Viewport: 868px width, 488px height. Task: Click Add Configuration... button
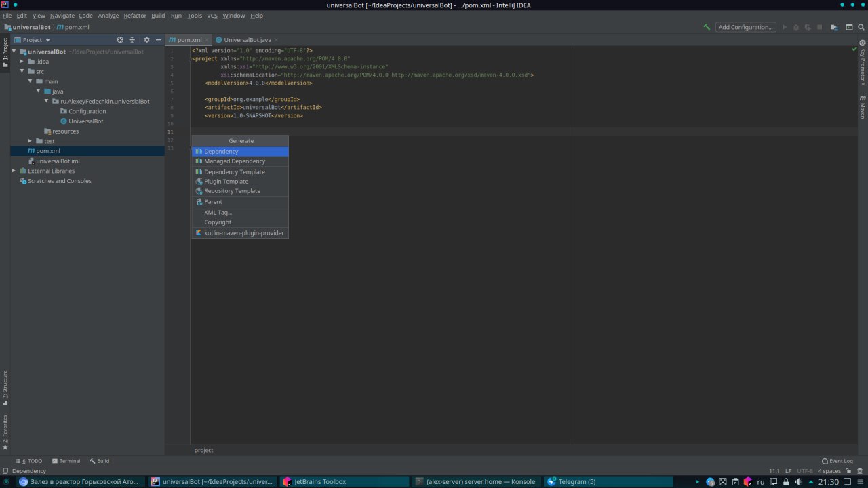(746, 27)
